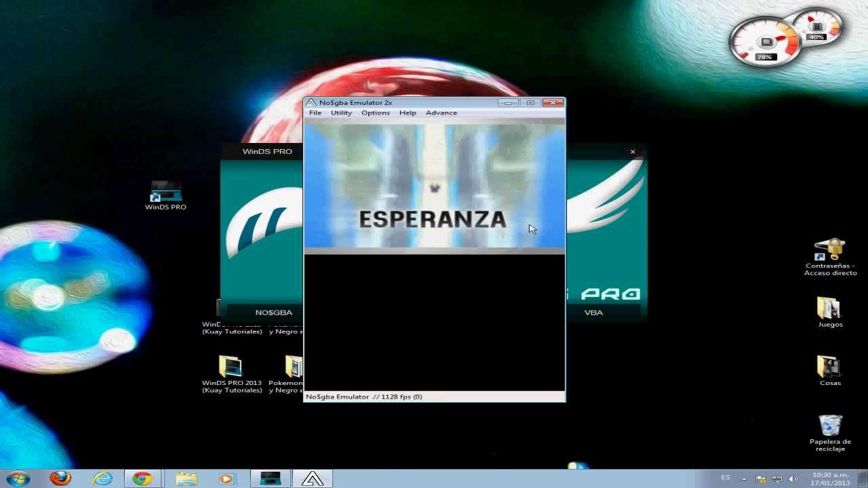Open Internet Explorer from the taskbar
Viewport: 868px width, 488px height.
pyautogui.click(x=103, y=479)
